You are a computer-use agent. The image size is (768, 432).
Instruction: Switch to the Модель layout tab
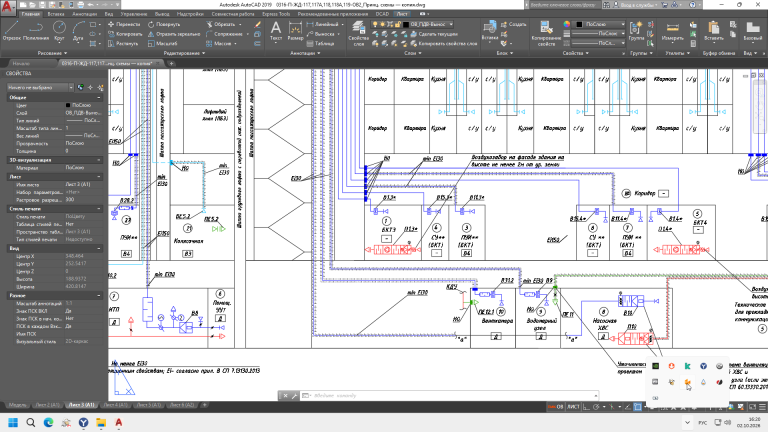[x=18, y=405]
